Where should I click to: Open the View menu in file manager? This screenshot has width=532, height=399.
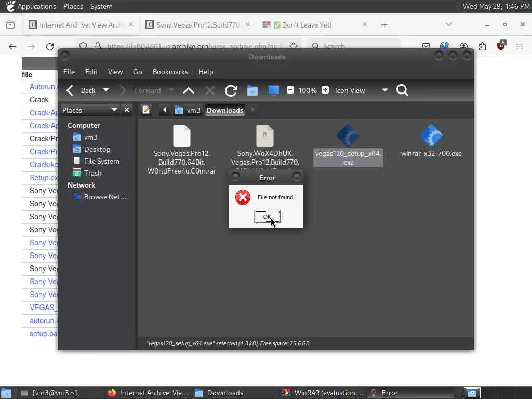115,72
